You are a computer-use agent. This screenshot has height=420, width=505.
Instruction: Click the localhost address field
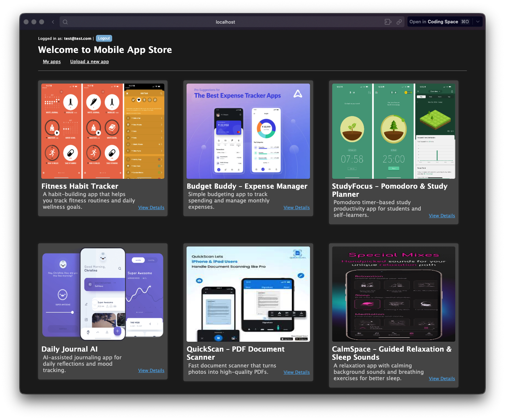tap(225, 22)
